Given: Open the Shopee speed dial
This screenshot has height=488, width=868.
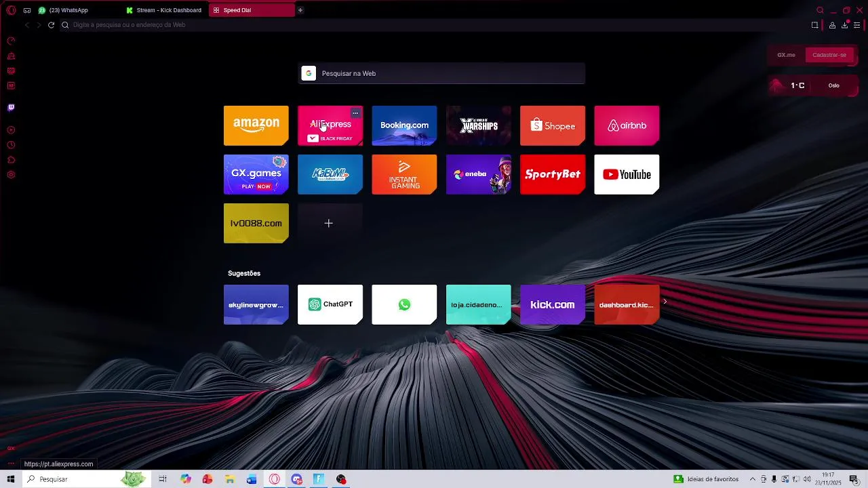Looking at the screenshot, I should tap(553, 125).
